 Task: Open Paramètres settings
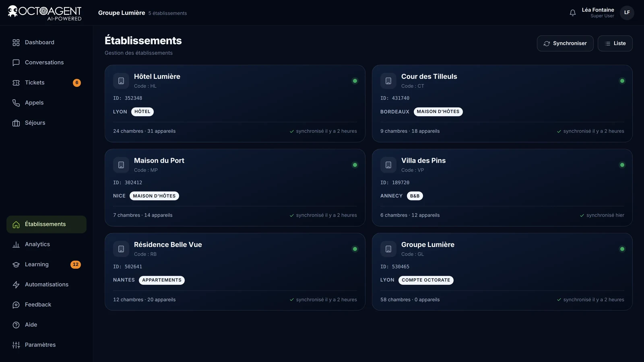coord(46,345)
